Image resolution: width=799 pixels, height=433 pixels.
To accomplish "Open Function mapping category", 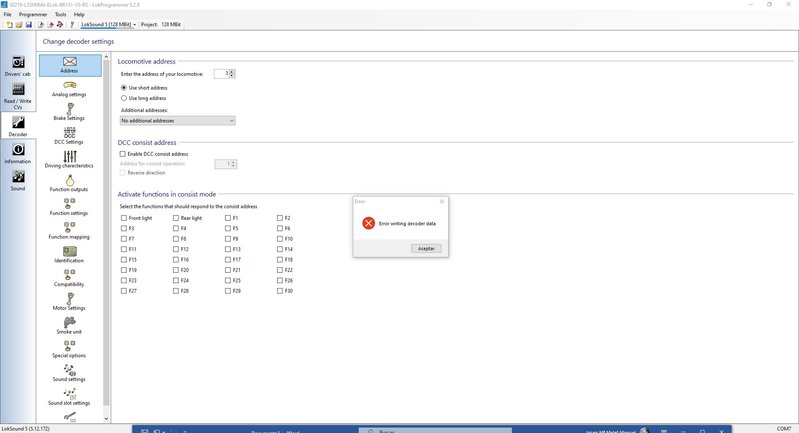I will [x=69, y=231].
